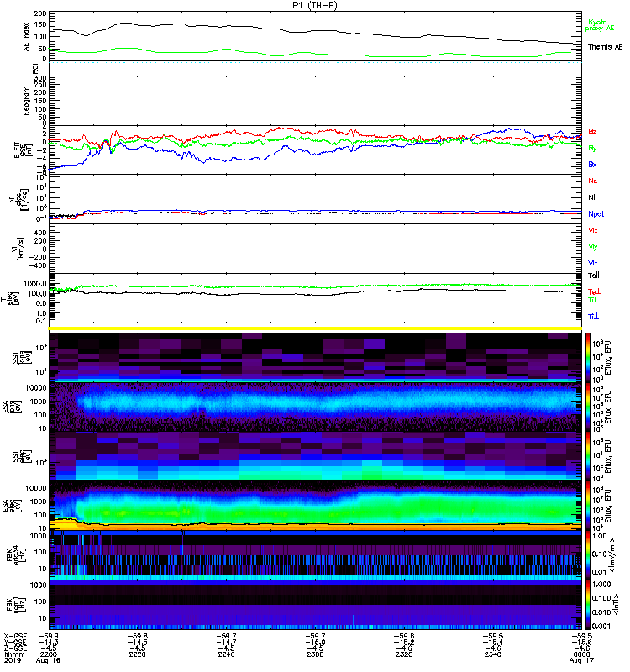Viewport: 630px width, 672px height.
Task: Click the Aug 16 date label
Action: 48,660
